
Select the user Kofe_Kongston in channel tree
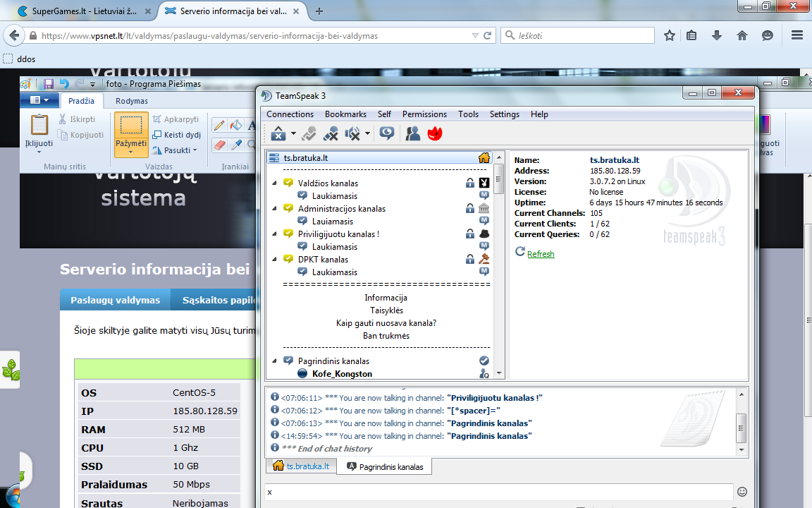pos(342,374)
